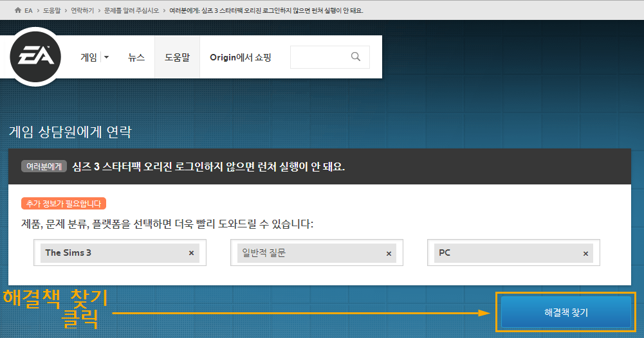Click the issue title 심즈 3 스타터팩 text

[208, 166]
